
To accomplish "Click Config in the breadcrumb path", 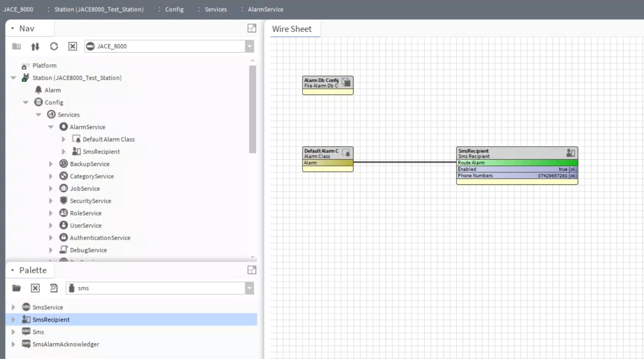I will pos(174,9).
